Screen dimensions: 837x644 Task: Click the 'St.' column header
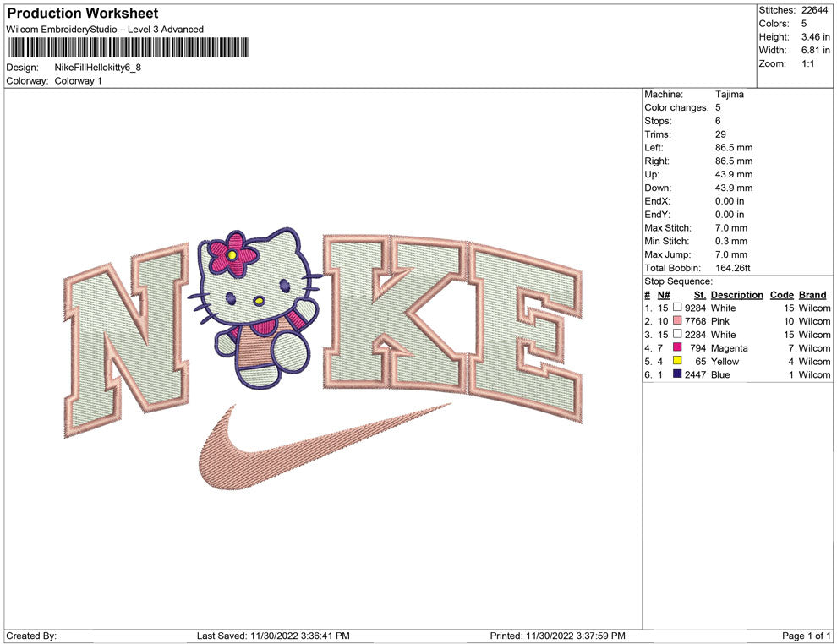(x=700, y=294)
